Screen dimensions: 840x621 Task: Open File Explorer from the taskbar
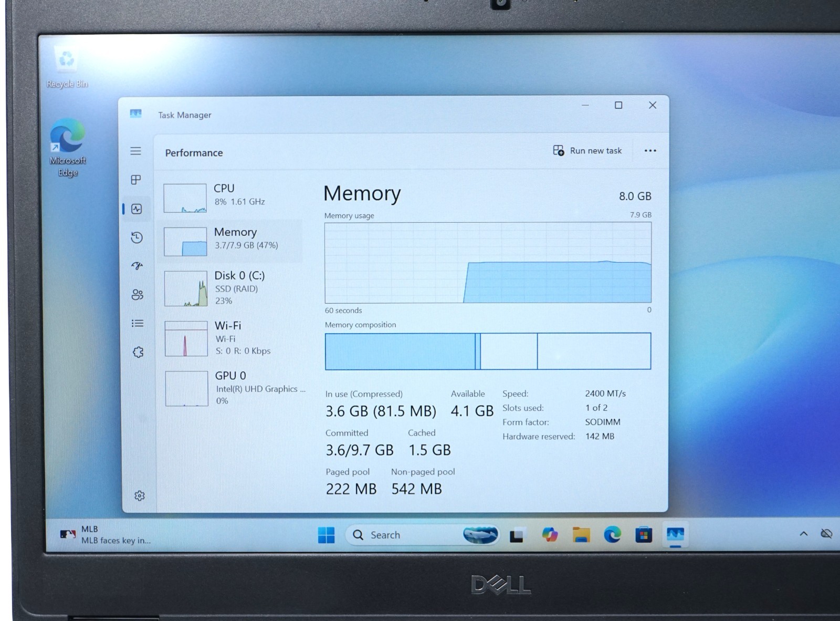tap(581, 535)
